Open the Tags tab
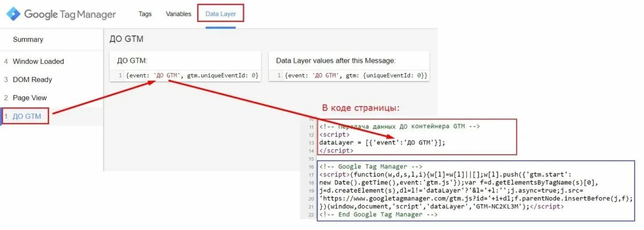 point(145,14)
